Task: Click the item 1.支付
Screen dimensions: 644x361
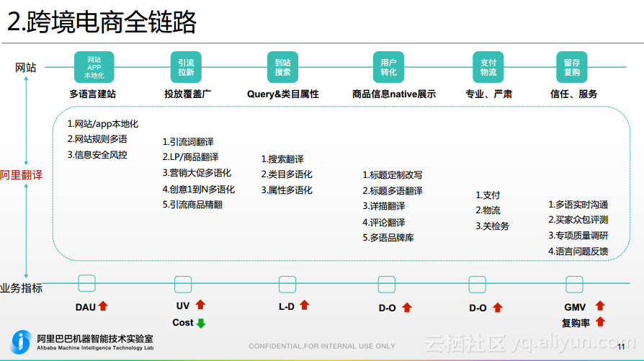Action: [x=488, y=195]
